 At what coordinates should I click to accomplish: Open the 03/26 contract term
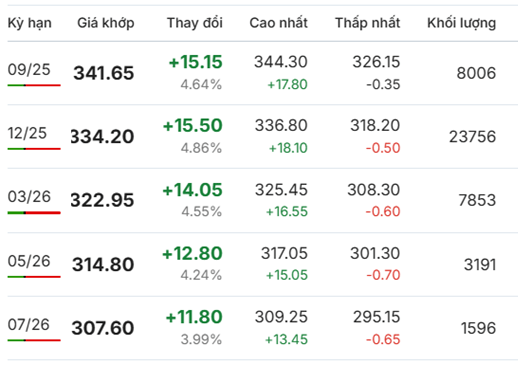29,197
